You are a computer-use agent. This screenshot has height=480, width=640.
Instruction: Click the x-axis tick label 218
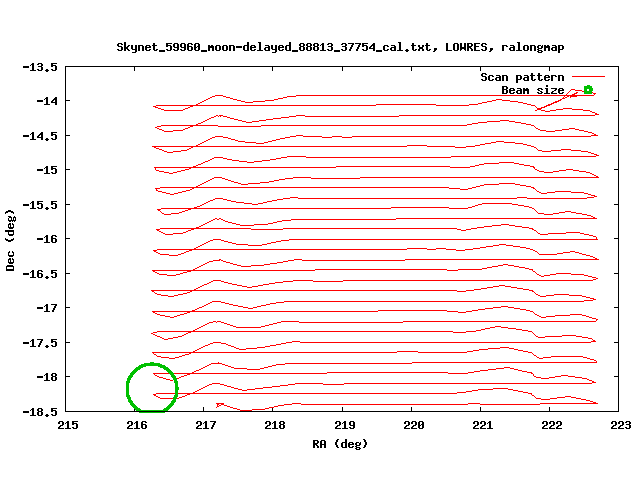click(275, 425)
